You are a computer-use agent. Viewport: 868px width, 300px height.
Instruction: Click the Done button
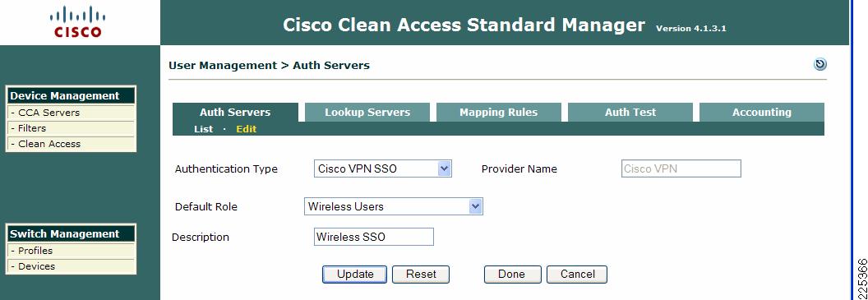click(511, 274)
